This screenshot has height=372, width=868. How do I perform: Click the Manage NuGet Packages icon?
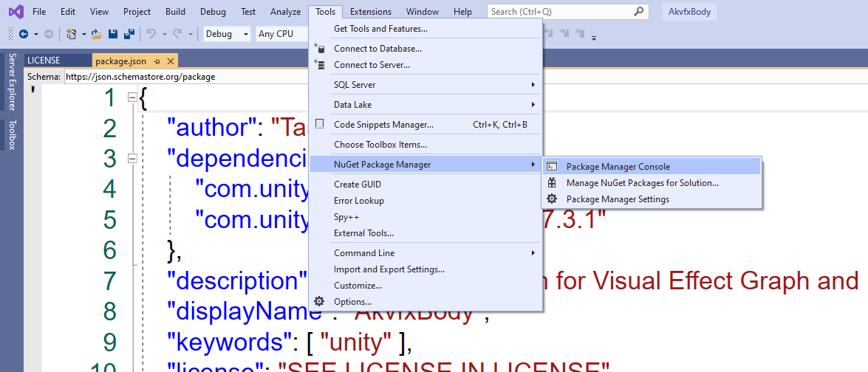tap(552, 182)
